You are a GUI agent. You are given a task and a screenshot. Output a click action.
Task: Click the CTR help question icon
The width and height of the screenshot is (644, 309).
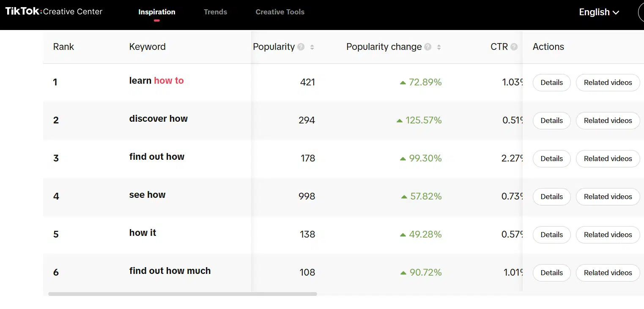(514, 47)
